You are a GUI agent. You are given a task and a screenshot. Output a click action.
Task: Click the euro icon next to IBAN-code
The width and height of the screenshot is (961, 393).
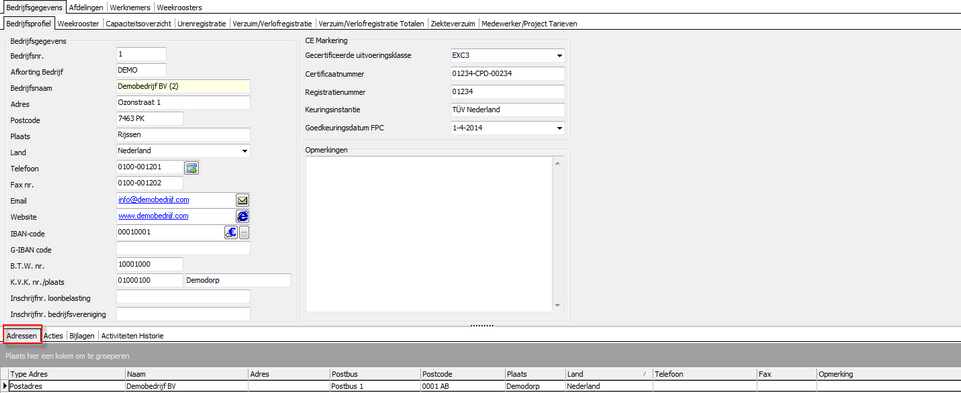point(230,232)
